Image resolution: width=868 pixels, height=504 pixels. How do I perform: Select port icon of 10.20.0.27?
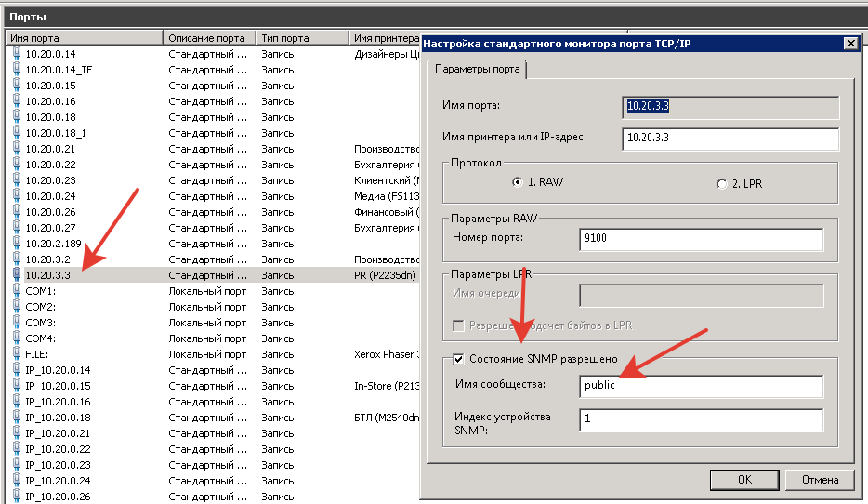[x=17, y=228]
